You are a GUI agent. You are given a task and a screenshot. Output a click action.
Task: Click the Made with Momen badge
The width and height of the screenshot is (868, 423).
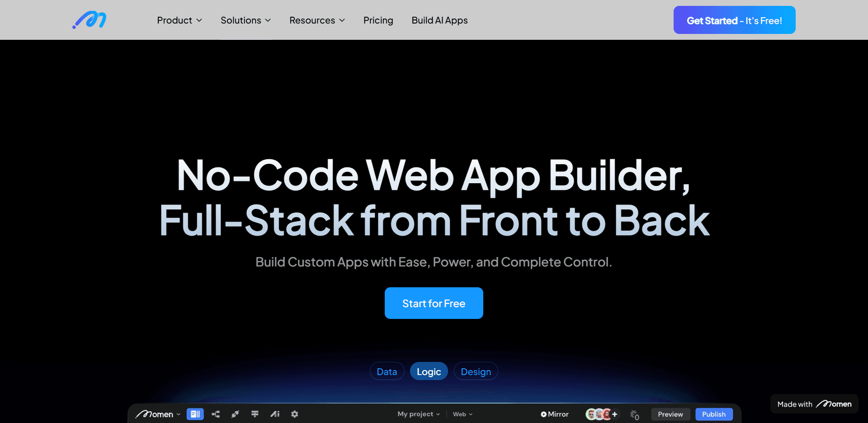(814, 404)
